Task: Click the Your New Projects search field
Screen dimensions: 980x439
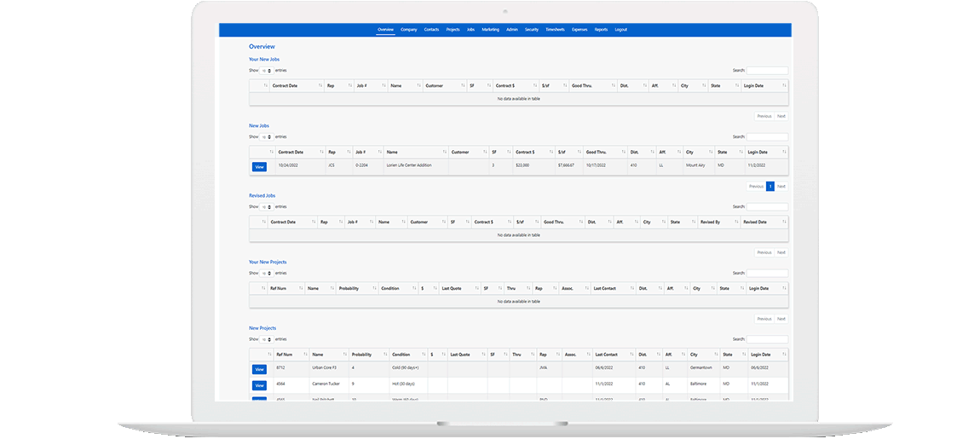Action: [x=767, y=274]
